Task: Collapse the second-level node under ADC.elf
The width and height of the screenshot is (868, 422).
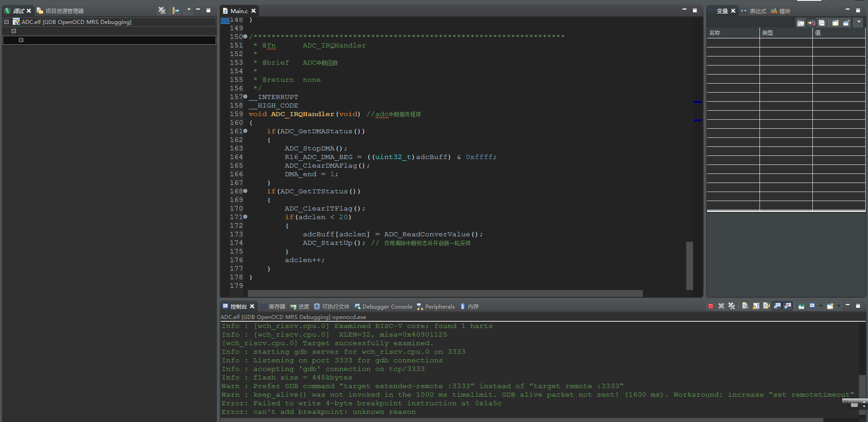Action: click(14, 31)
